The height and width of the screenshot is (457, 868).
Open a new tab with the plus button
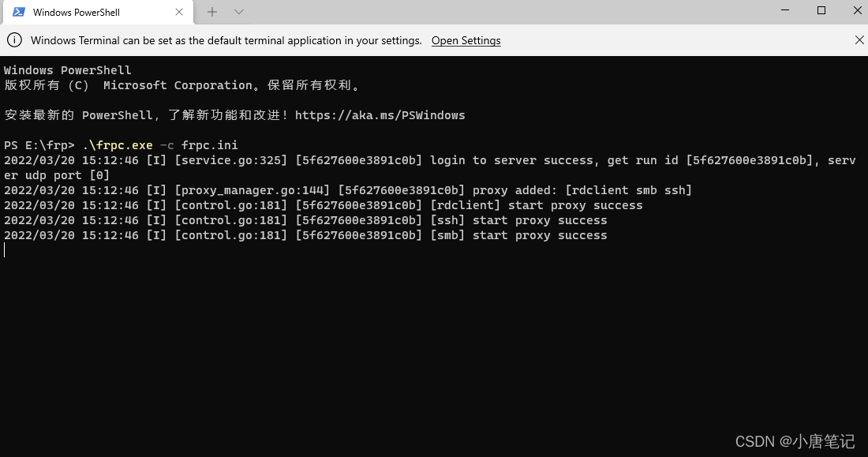tap(211, 12)
